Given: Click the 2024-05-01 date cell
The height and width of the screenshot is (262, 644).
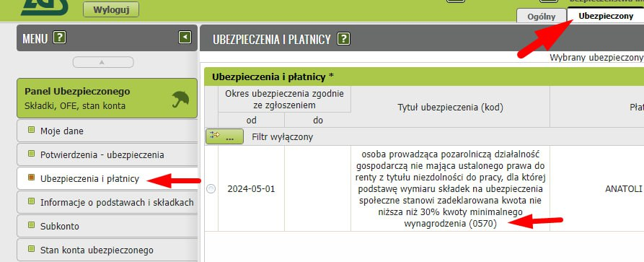Looking at the screenshot, I should click(251, 189).
